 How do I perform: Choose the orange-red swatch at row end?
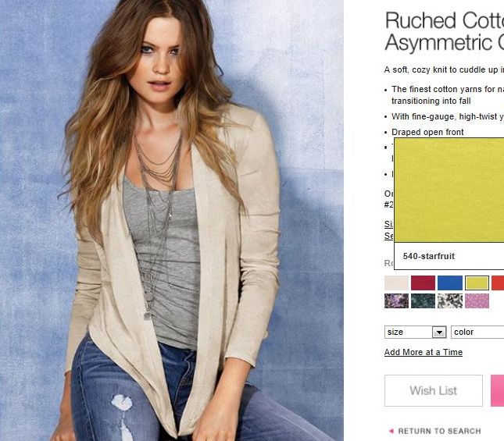pyautogui.click(x=498, y=283)
